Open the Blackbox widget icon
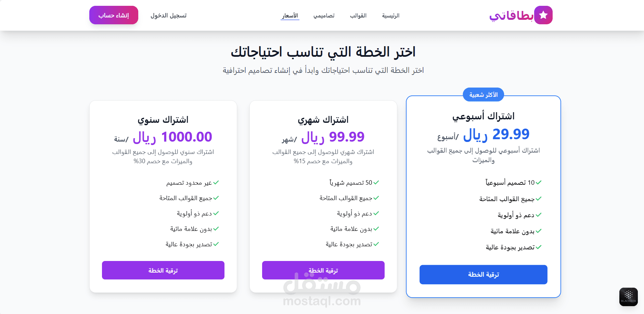 point(628,297)
